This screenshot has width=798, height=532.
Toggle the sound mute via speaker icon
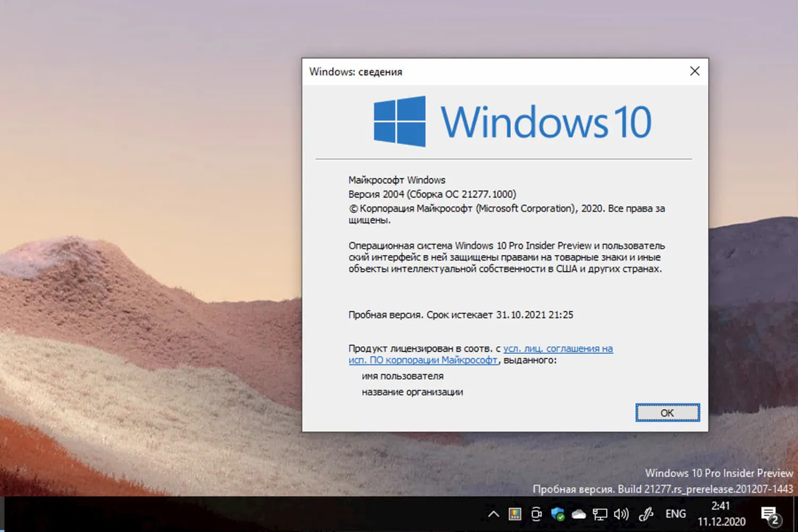[621, 514]
